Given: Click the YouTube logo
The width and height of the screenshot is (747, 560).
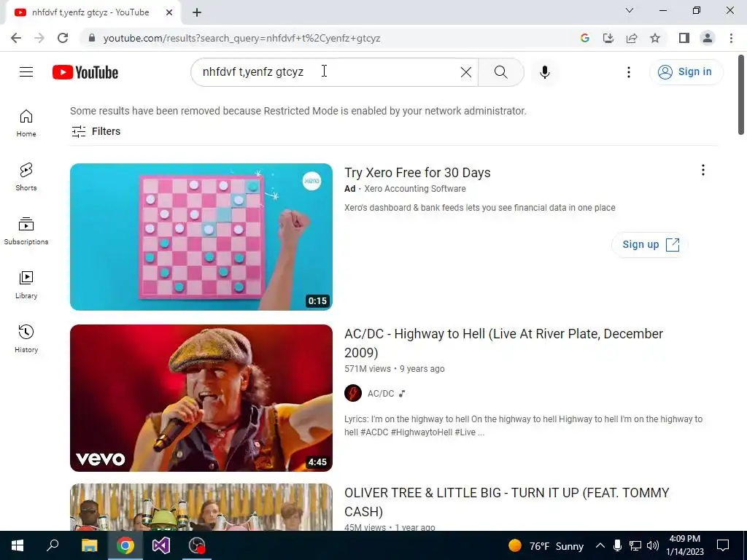Looking at the screenshot, I should pyautogui.click(x=85, y=72).
